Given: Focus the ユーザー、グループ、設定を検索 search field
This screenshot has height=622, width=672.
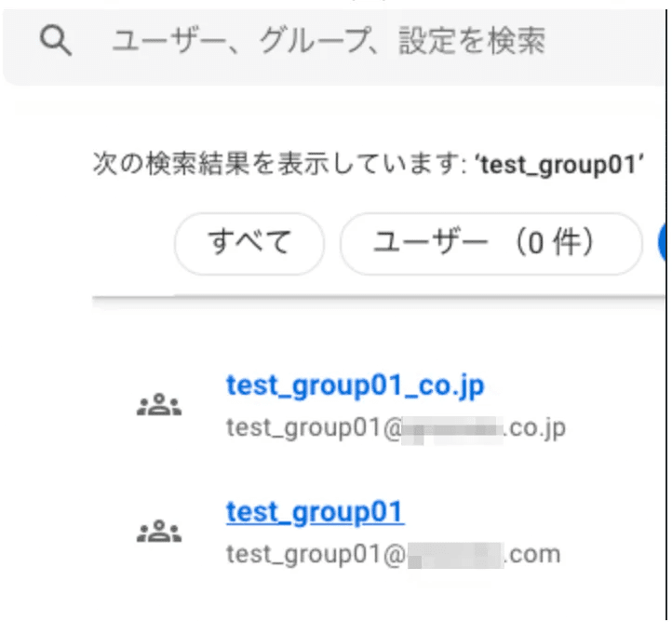Looking at the screenshot, I should pos(335,47).
